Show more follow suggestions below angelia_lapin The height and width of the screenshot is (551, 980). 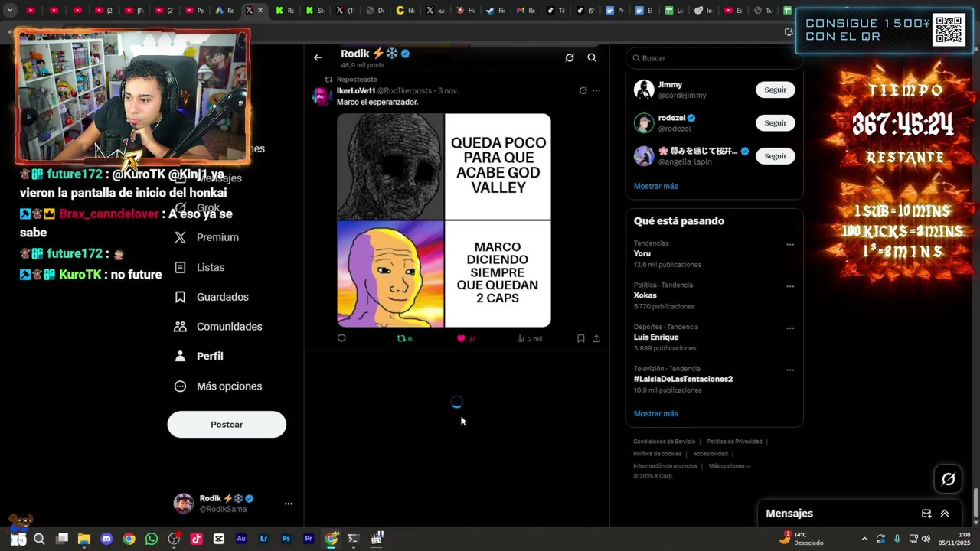(x=655, y=186)
